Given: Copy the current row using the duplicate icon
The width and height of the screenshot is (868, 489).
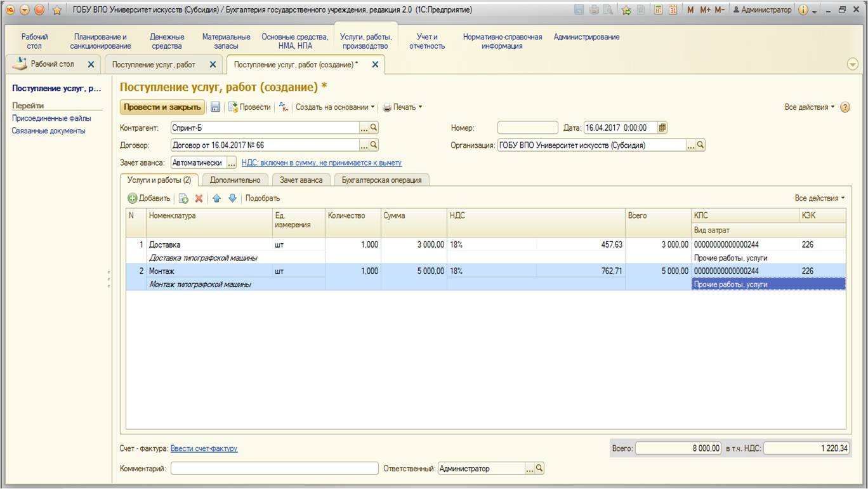Looking at the screenshot, I should tap(183, 198).
